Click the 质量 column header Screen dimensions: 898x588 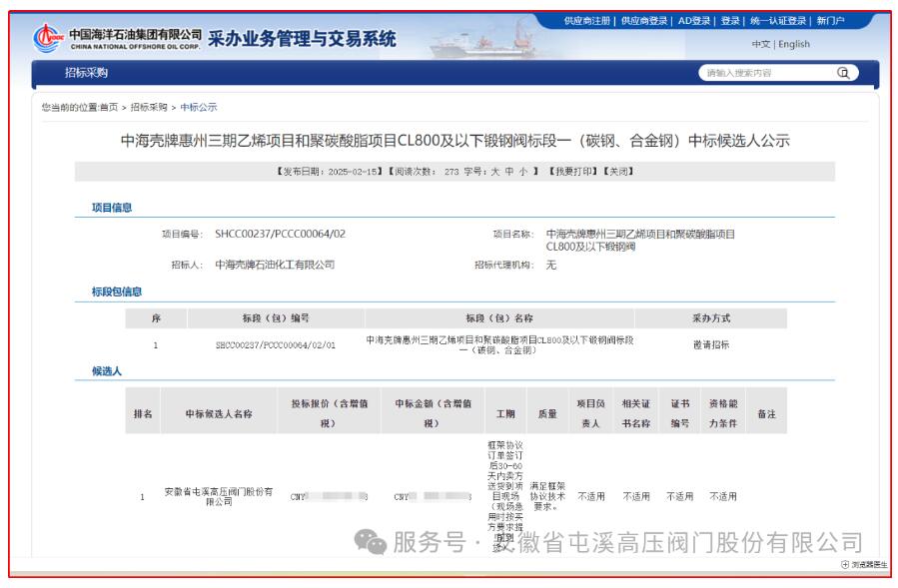[x=547, y=413]
